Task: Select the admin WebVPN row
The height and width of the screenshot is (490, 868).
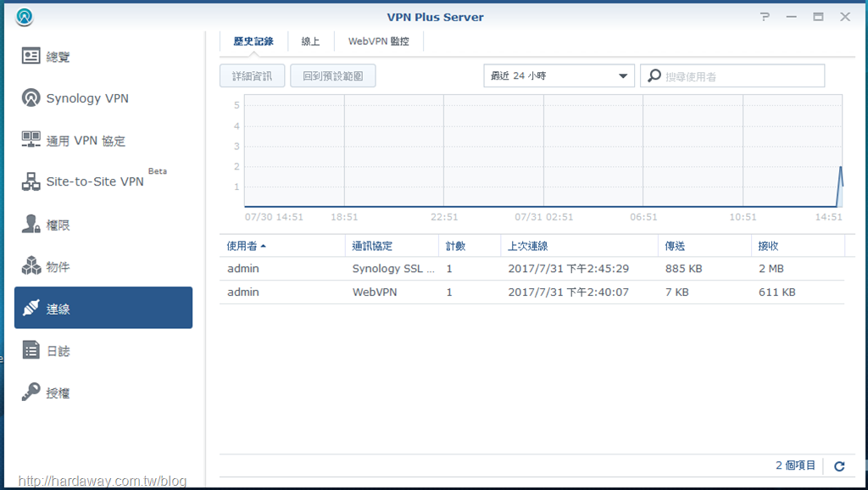Action: (x=532, y=292)
